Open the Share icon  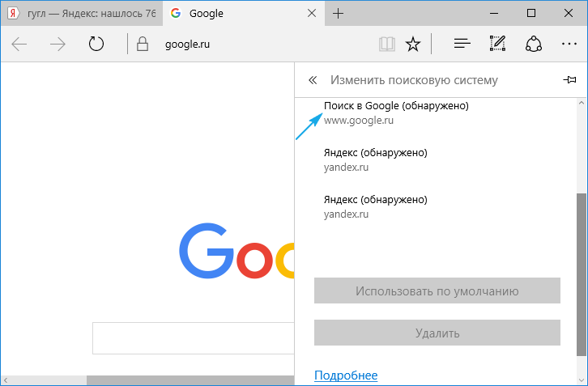(533, 44)
